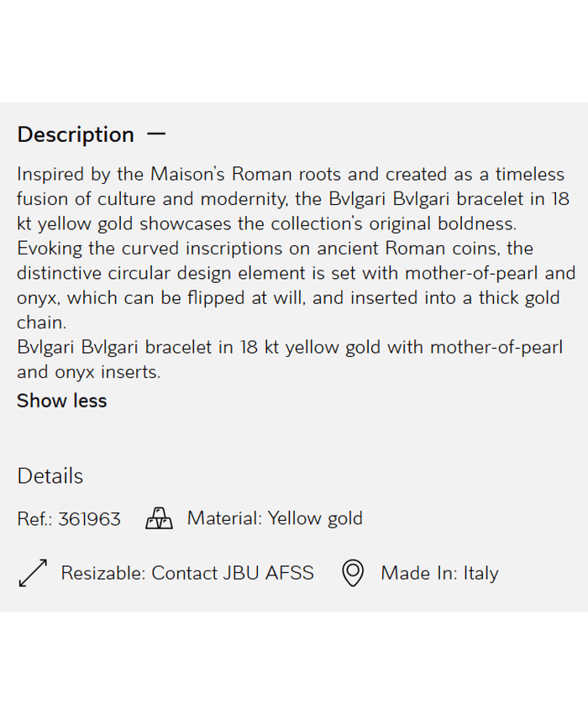Select the reference number 361963
The height and width of the screenshot is (714, 588).
click(x=90, y=519)
